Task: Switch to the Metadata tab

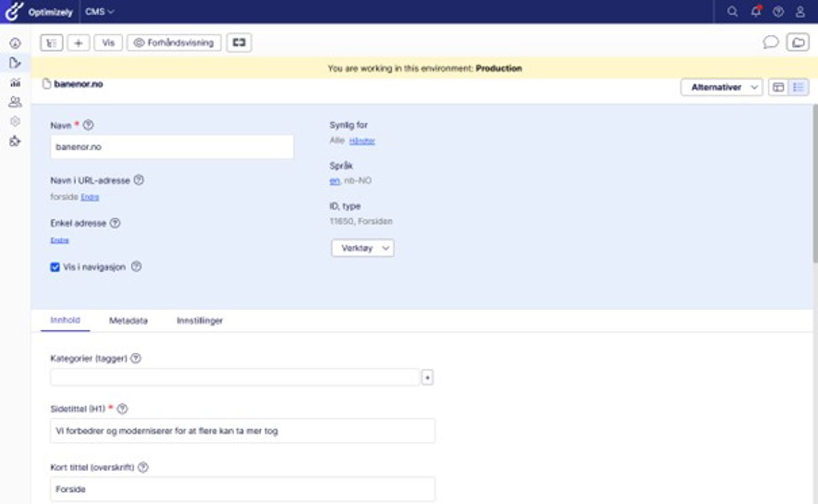Action: (128, 321)
